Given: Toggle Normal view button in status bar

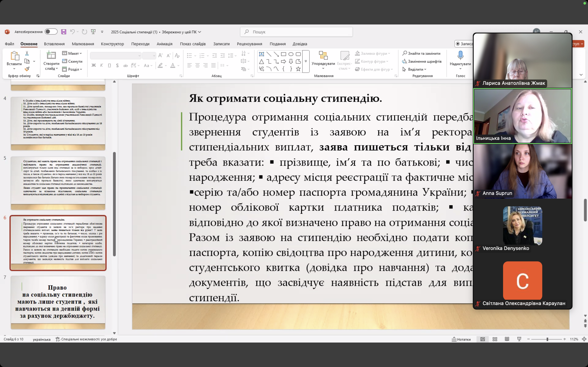Looking at the screenshot, I should pos(483,339).
